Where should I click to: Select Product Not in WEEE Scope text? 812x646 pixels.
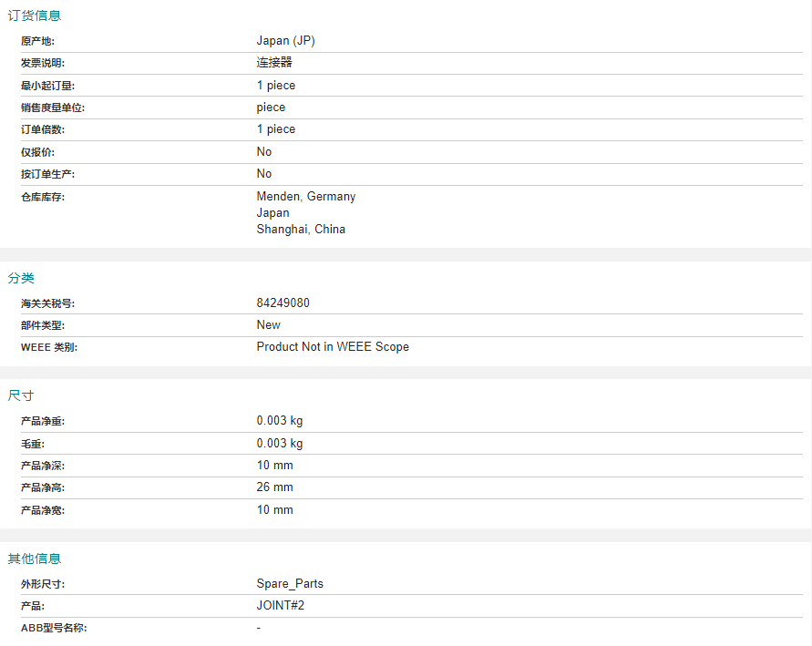click(333, 347)
